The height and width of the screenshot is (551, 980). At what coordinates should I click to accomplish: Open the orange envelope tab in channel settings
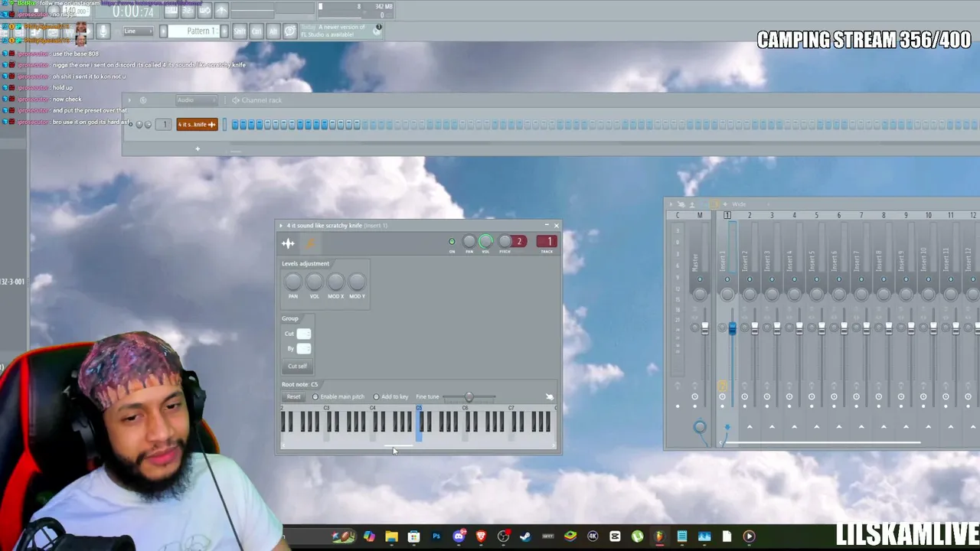point(310,243)
